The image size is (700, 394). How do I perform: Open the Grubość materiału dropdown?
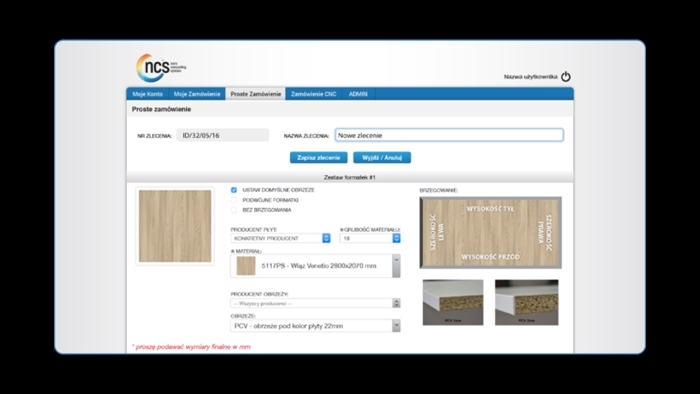[x=370, y=238]
